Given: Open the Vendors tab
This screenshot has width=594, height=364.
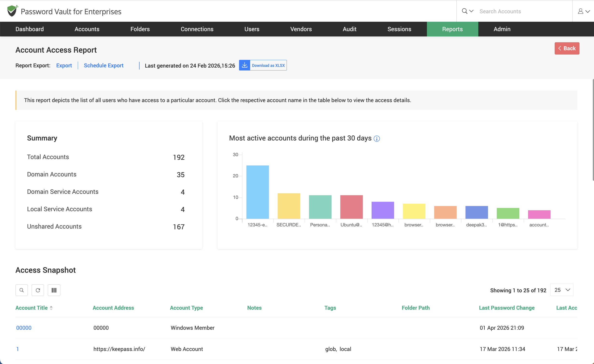Looking at the screenshot, I should pyautogui.click(x=301, y=29).
